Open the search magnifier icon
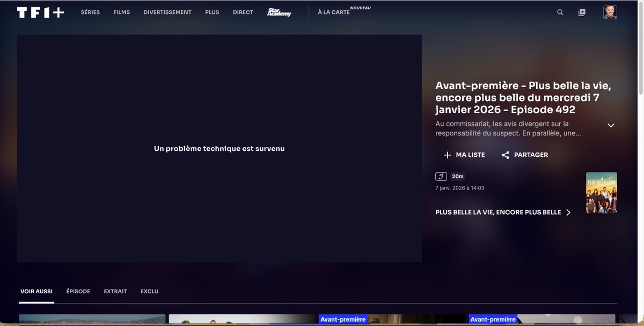Viewport: 644px width, 326px height. (560, 12)
